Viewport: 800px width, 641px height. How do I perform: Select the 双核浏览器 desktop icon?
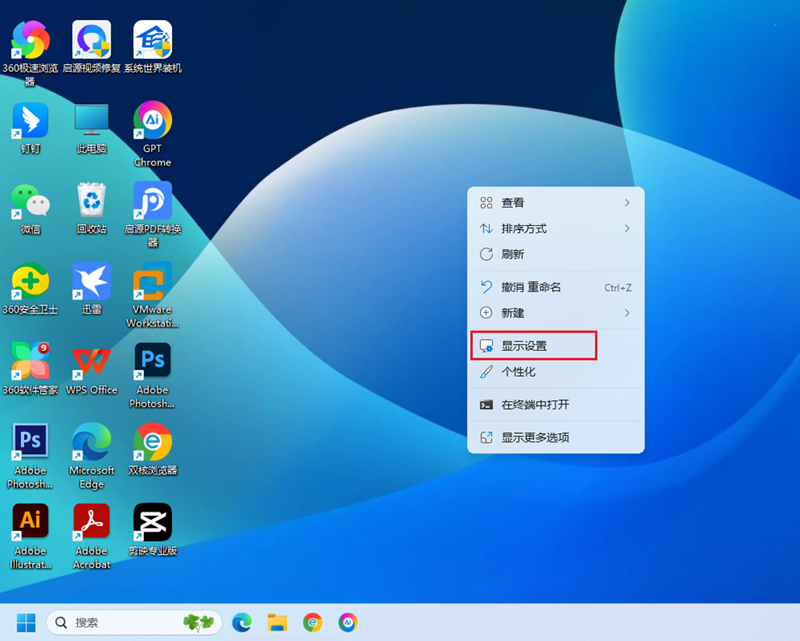tap(153, 441)
